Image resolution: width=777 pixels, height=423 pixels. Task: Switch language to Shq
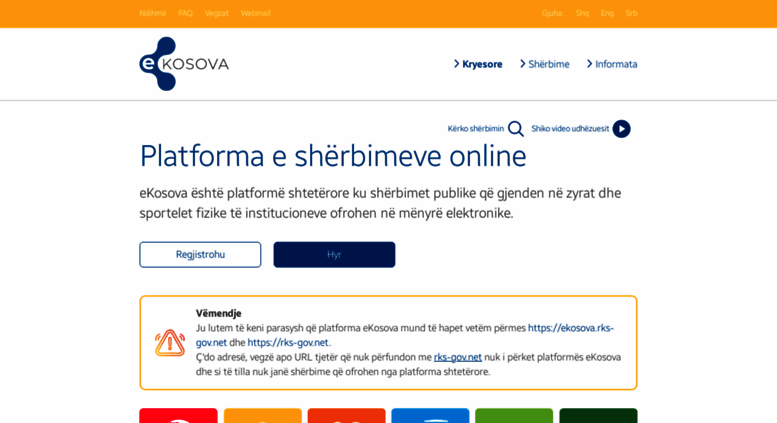point(582,13)
